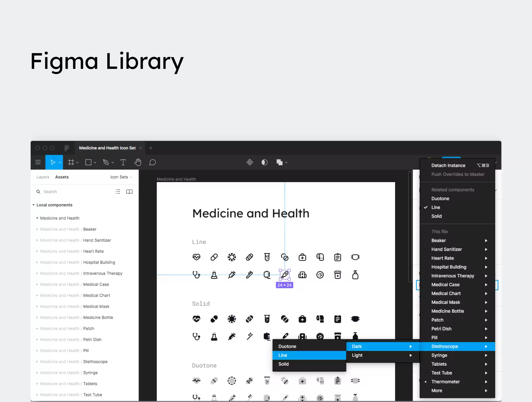532x402 pixels.
Task: Toggle the list view icon in Assets
Action: pyautogui.click(x=118, y=192)
